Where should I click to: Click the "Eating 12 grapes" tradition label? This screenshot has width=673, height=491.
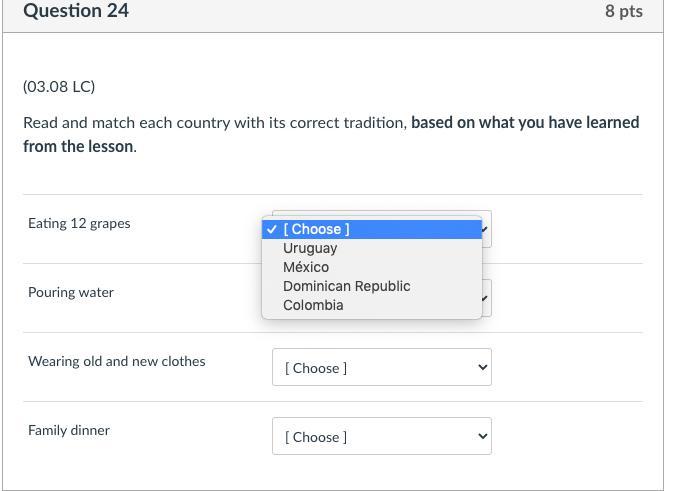[x=79, y=223]
